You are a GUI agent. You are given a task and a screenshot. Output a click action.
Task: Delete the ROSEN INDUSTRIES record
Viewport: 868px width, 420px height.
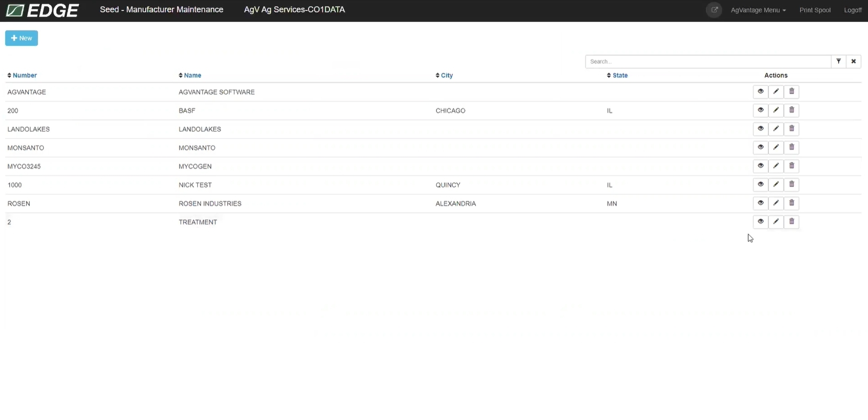(792, 203)
